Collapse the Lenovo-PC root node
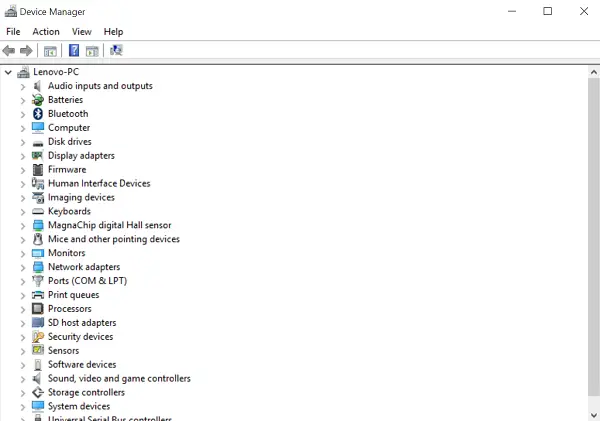 click(8, 72)
